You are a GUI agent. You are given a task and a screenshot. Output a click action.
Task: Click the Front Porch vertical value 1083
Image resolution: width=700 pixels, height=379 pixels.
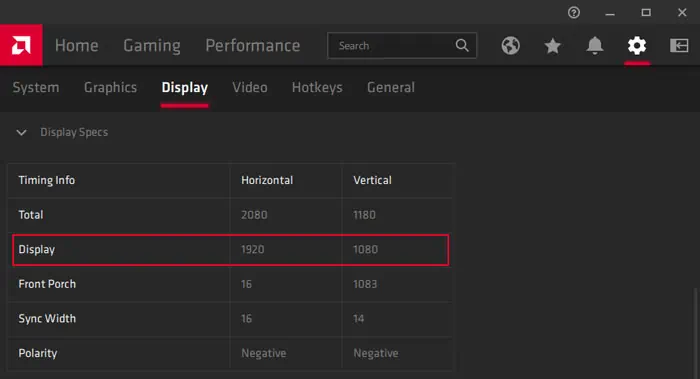365,284
